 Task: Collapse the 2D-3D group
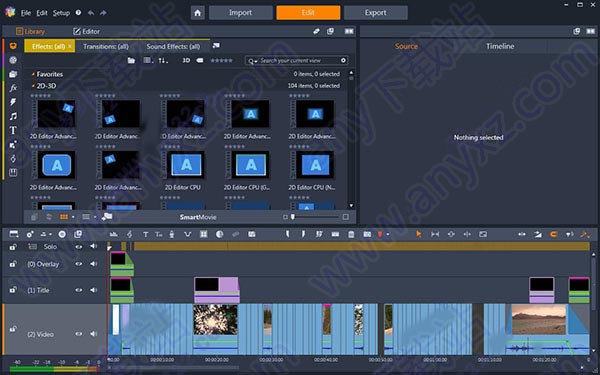pos(33,86)
